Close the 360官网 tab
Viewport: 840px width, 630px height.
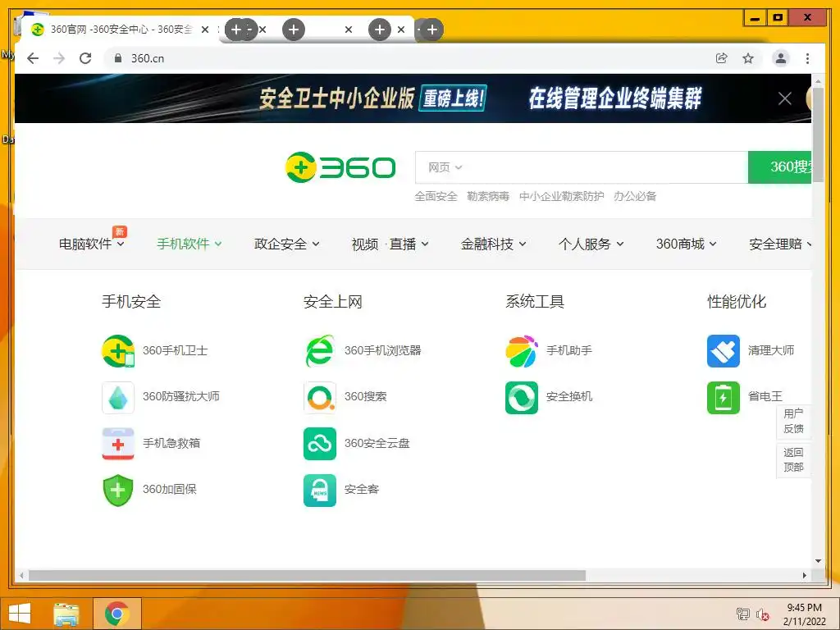tap(204, 30)
